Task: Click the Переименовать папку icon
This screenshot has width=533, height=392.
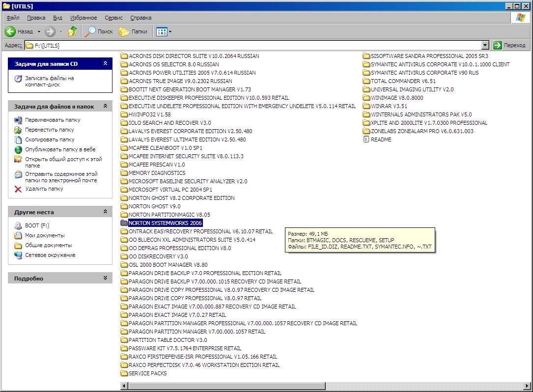Action: click(x=18, y=120)
